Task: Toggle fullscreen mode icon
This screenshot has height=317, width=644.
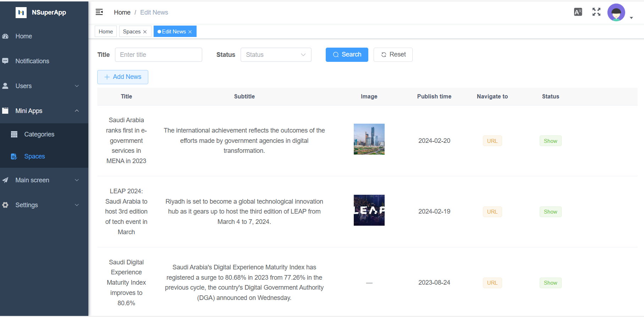Action: pos(596,12)
